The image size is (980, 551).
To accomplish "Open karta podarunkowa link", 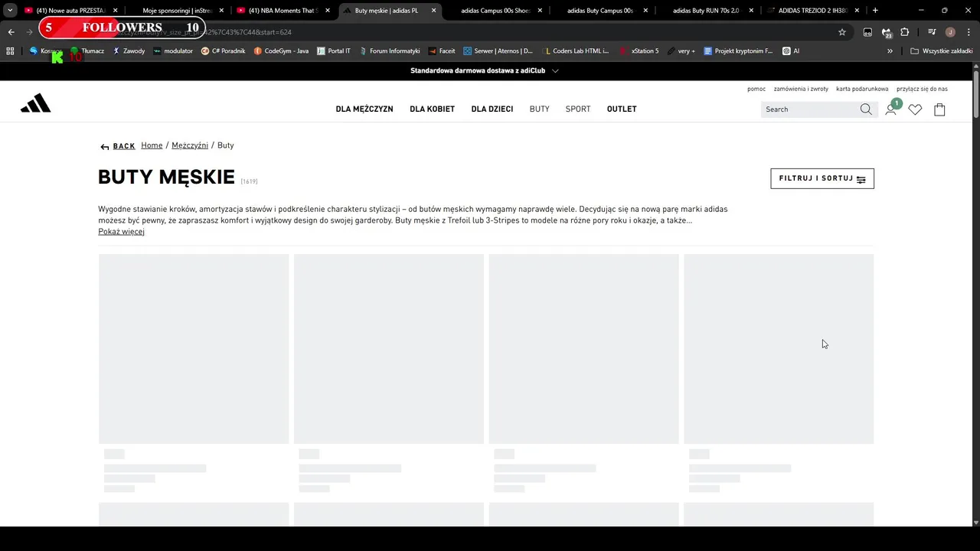I will [x=862, y=89].
